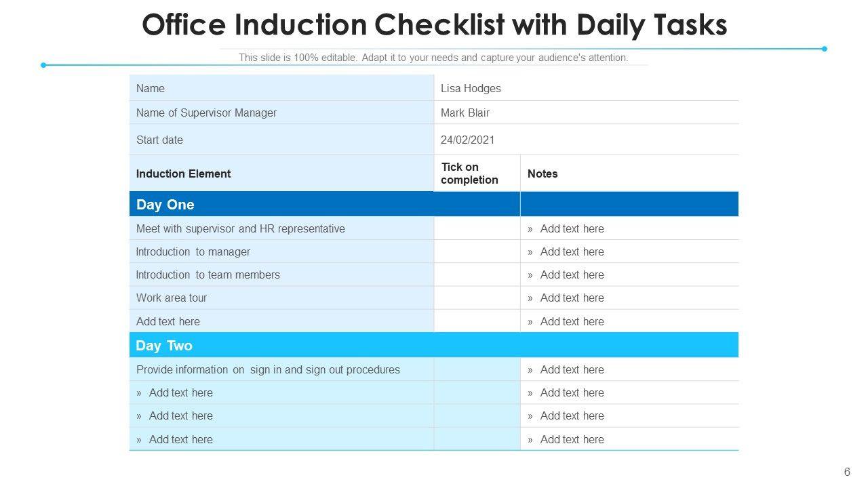Tick completion for Meet with supervisor row
The height and width of the screenshot is (488, 868).
point(477,228)
